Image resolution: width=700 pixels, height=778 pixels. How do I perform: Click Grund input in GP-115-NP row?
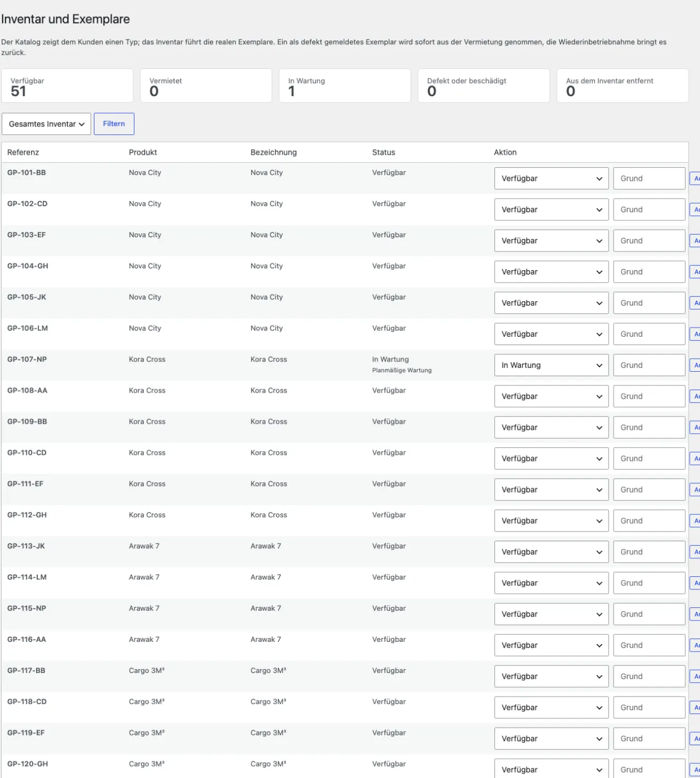pyautogui.click(x=649, y=615)
